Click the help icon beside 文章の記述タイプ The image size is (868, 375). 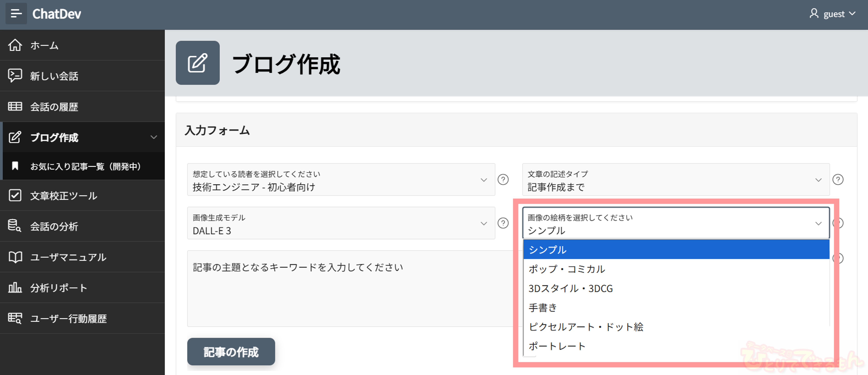(838, 180)
